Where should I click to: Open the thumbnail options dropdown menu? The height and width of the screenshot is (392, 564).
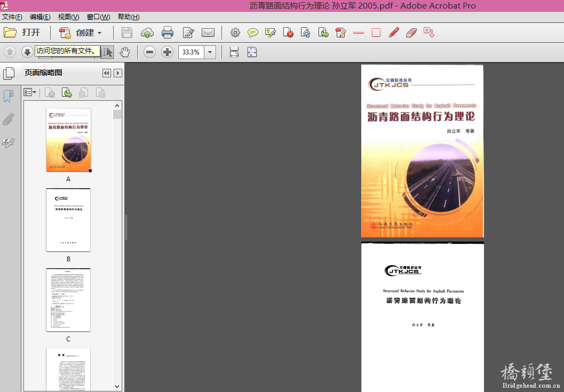(x=30, y=93)
